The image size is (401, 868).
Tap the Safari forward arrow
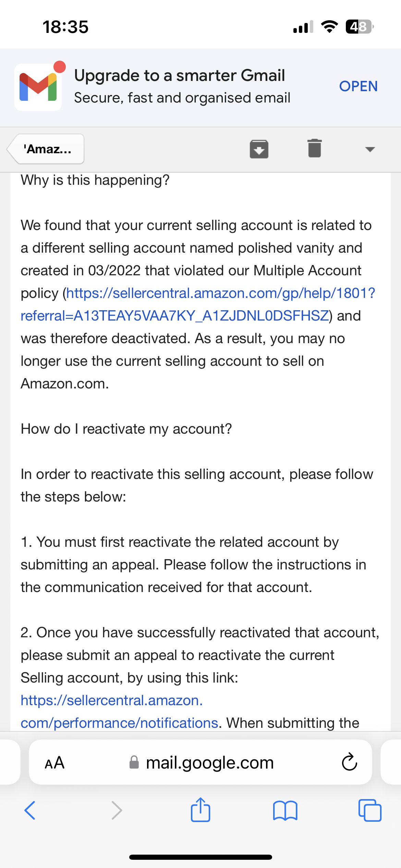click(117, 810)
